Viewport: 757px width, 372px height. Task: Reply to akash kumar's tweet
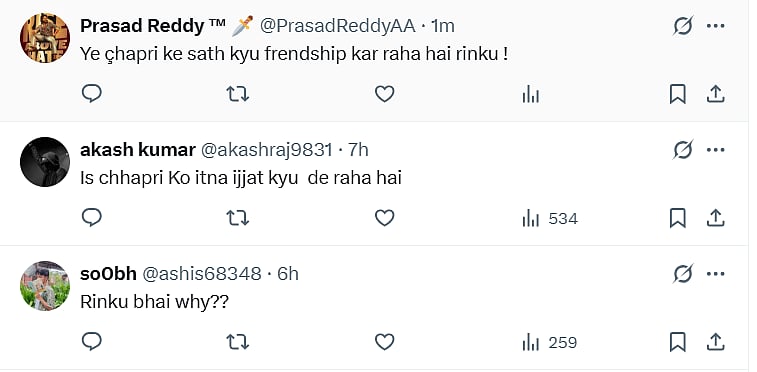click(x=92, y=218)
